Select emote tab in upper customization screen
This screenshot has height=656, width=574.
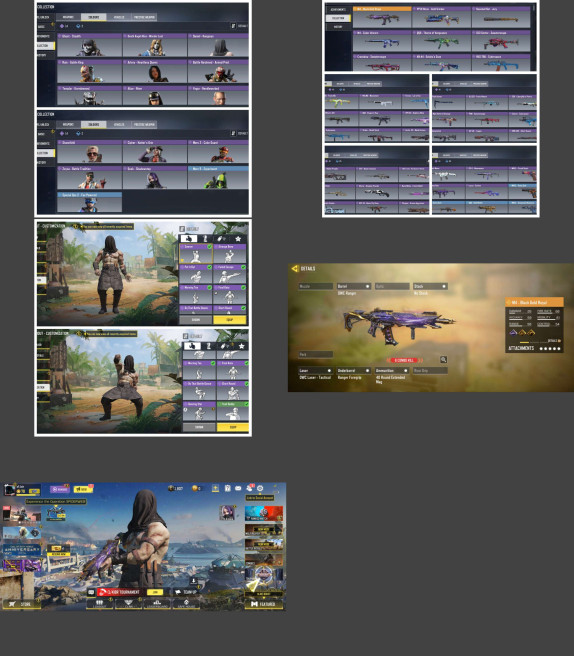(188, 239)
